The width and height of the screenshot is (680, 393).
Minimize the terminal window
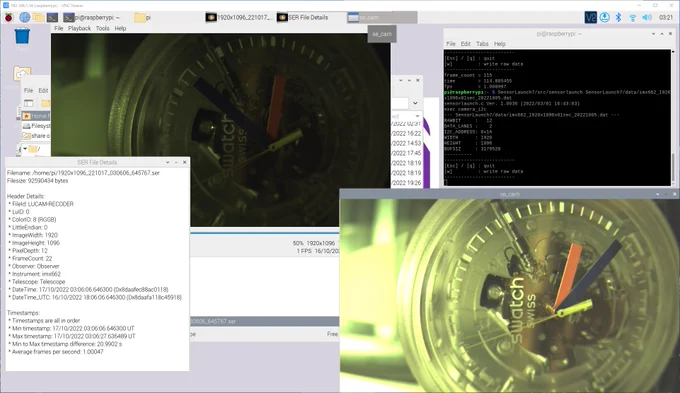tap(653, 33)
